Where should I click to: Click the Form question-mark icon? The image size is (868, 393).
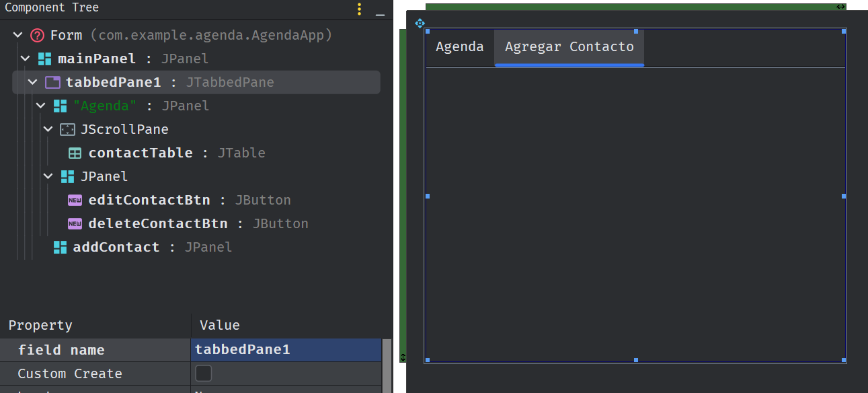pos(38,36)
